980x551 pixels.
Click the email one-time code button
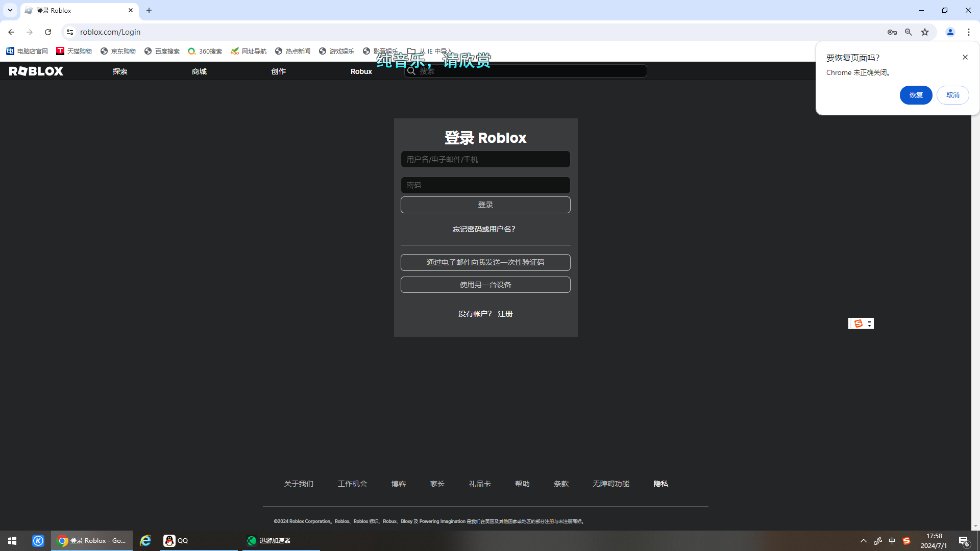[485, 262]
